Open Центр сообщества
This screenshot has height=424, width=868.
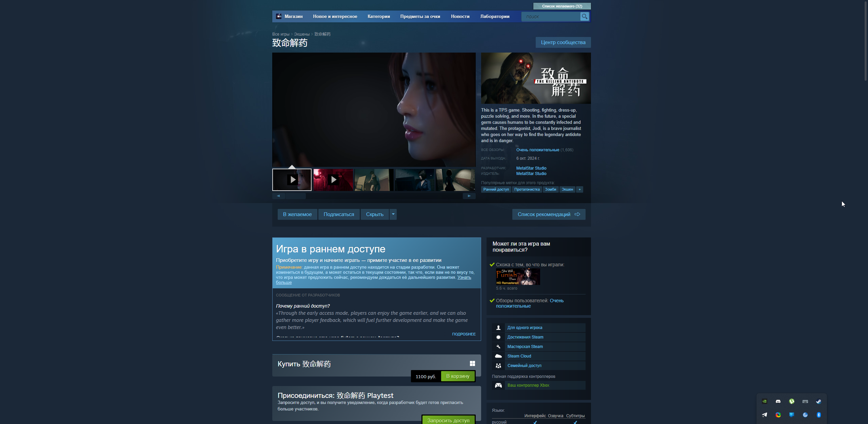tap(563, 42)
